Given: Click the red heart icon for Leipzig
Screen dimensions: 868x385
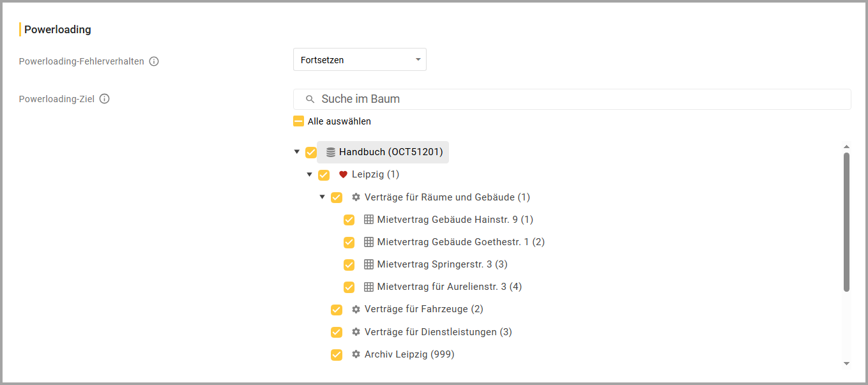Looking at the screenshot, I should pyautogui.click(x=343, y=175).
